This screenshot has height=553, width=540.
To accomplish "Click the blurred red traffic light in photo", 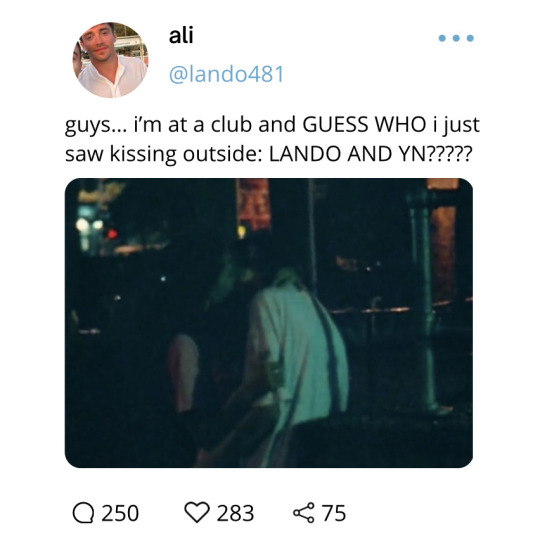I will click(112, 234).
